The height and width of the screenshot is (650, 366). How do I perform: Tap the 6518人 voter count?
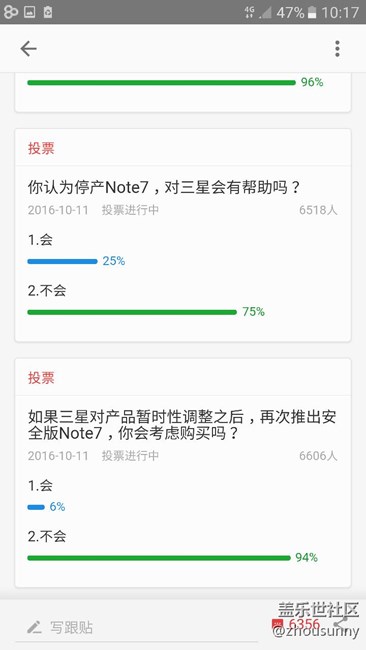click(x=318, y=210)
